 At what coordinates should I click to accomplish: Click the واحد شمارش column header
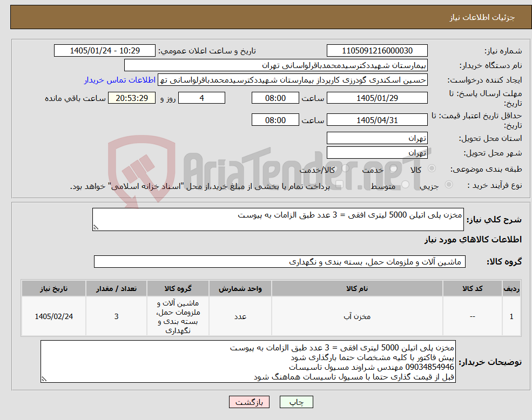click(x=240, y=288)
